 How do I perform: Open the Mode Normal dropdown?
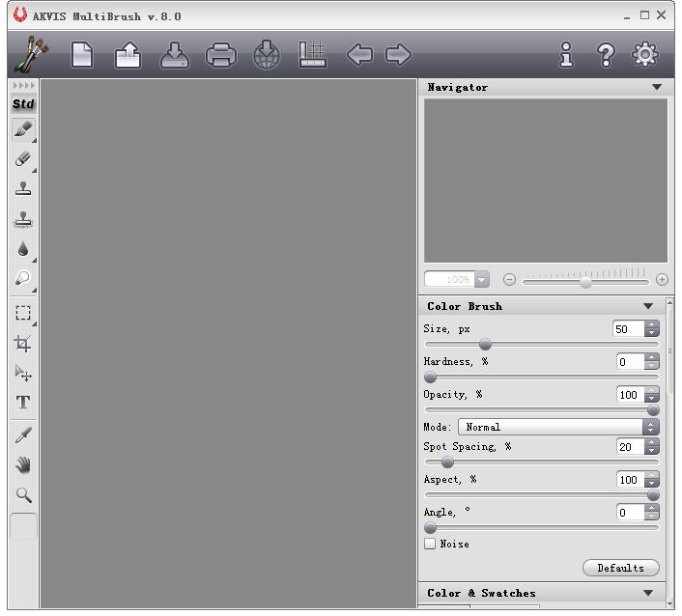pyautogui.click(x=558, y=428)
